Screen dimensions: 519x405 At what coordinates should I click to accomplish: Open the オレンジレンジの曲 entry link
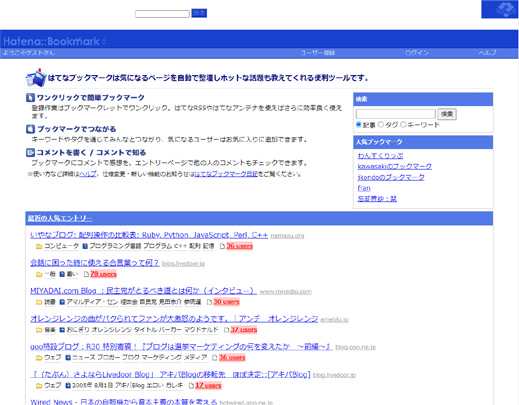[x=174, y=319]
